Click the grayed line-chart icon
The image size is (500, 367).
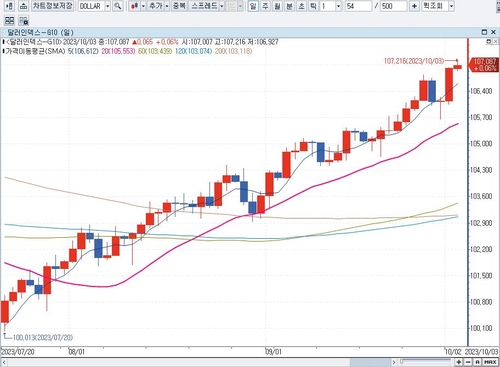click(232, 6)
